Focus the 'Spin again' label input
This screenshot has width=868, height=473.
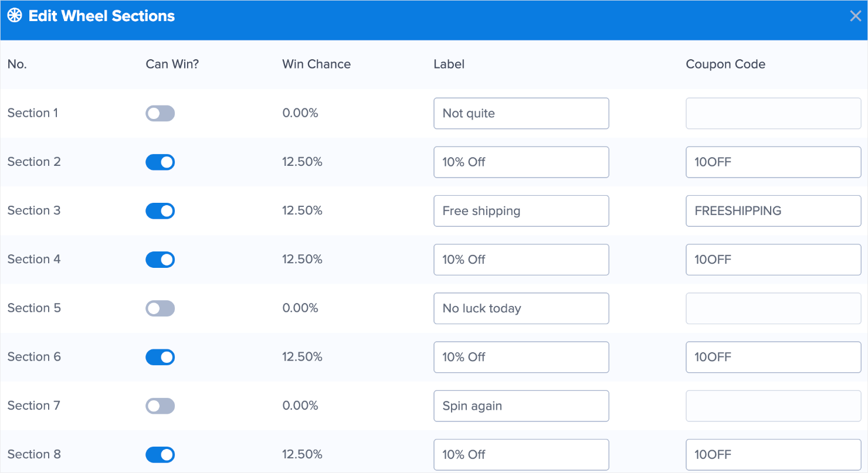point(521,406)
